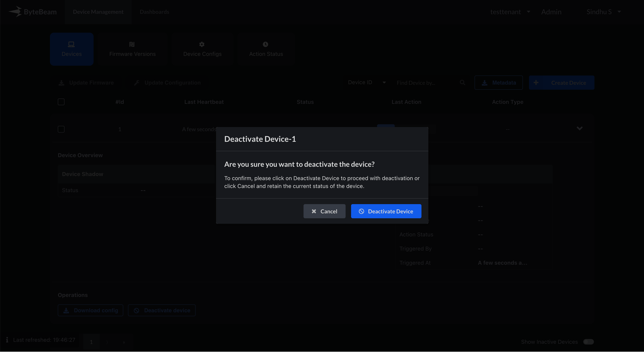Click the Firmware Versions tab icon
Image resolution: width=644 pixels, height=352 pixels.
coord(132,44)
